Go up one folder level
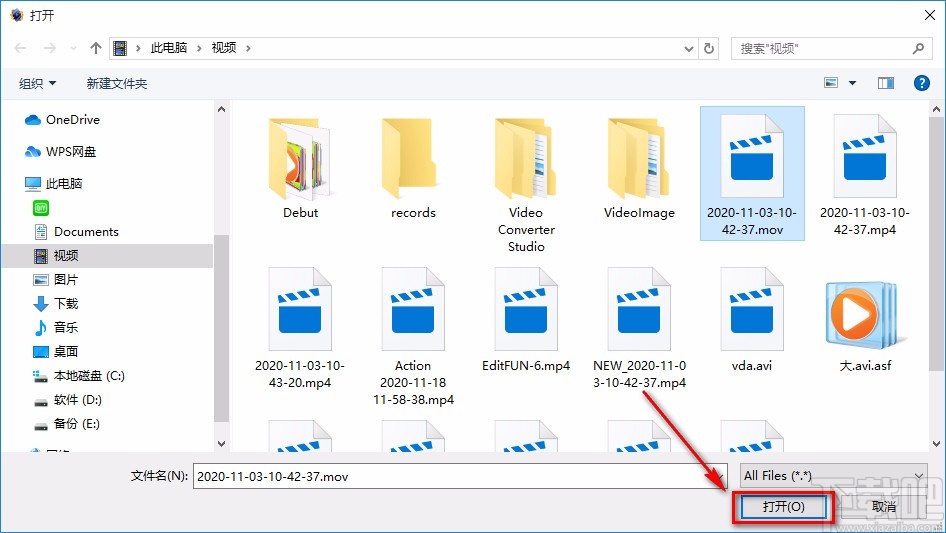This screenshot has height=533, width=946. tap(95, 48)
